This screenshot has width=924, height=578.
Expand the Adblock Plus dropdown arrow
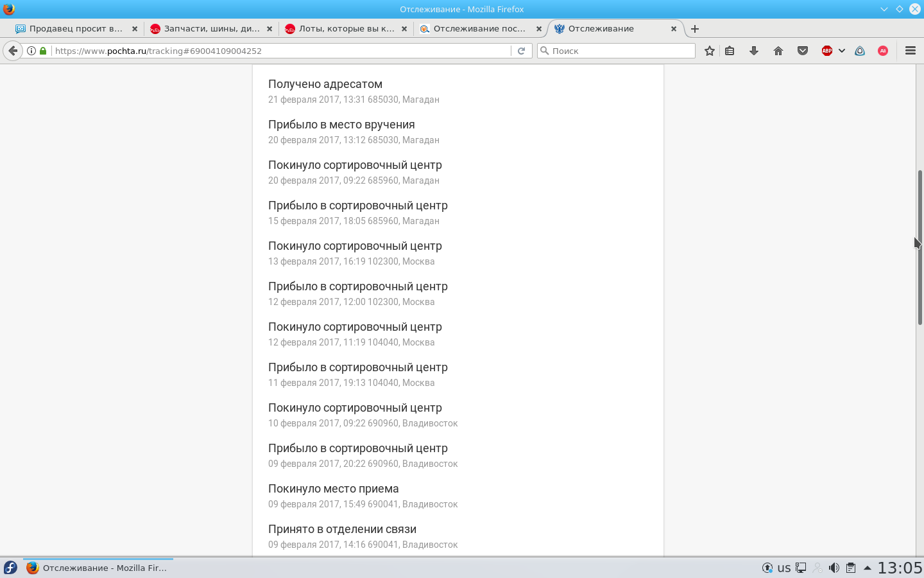tap(841, 51)
